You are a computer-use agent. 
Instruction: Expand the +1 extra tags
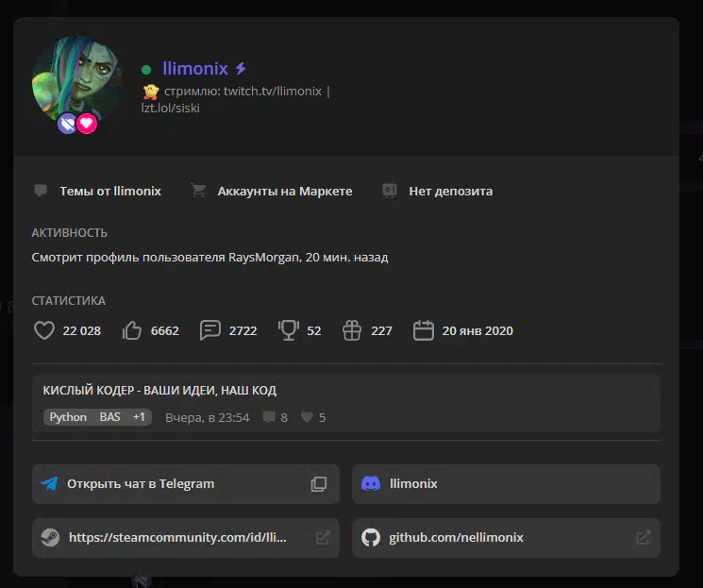click(139, 417)
